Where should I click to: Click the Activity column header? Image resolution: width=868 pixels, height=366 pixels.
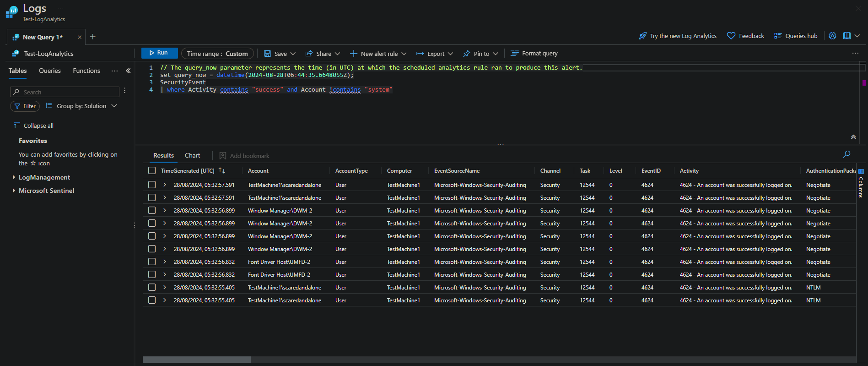pyautogui.click(x=689, y=171)
